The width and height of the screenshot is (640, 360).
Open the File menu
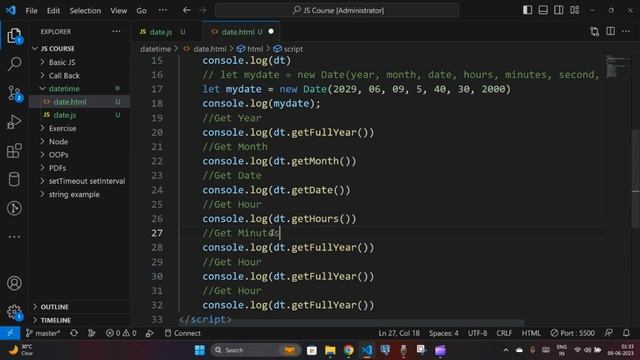[x=31, y=11]
